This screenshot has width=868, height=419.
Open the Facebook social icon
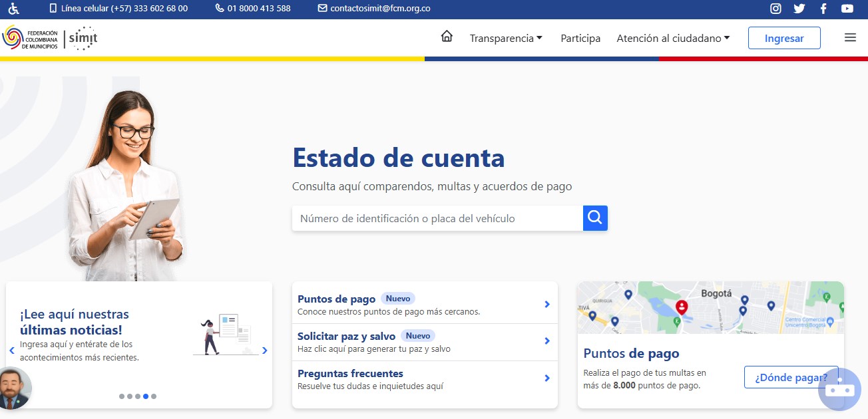click(x=823, y=9)
